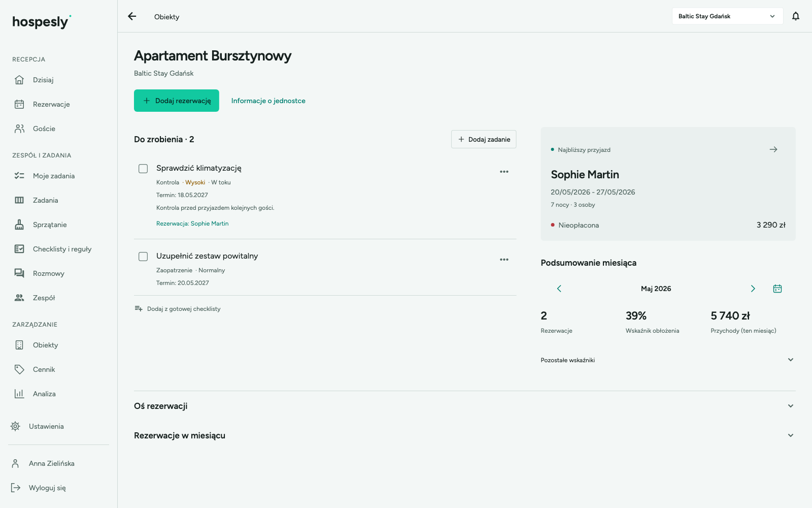Screen dimensions: 812x508
Task: Open more options for Uzupełnić zestaw powitalny
Action: (x=504, y=260)
